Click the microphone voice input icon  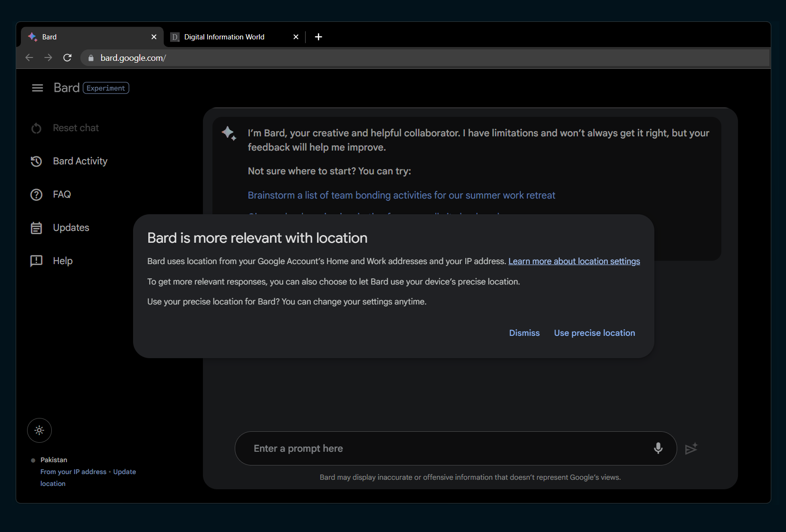(x=658, y=448)
